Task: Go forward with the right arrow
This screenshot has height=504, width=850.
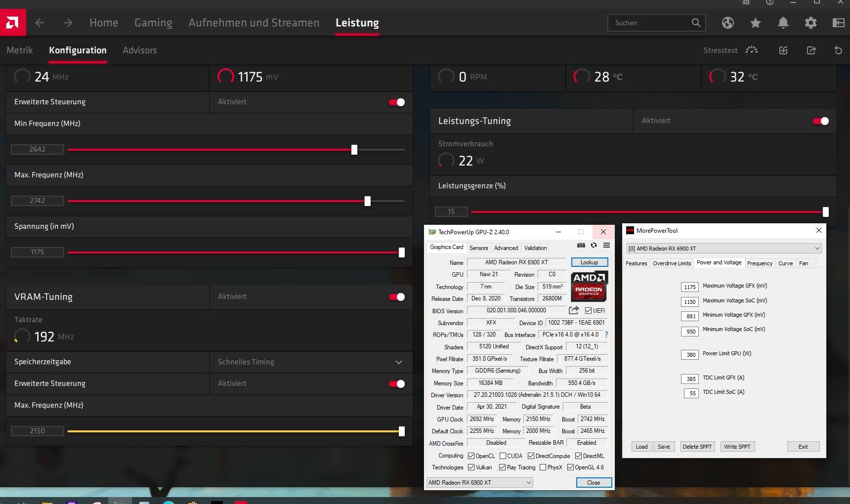Action: coord(68,23)
